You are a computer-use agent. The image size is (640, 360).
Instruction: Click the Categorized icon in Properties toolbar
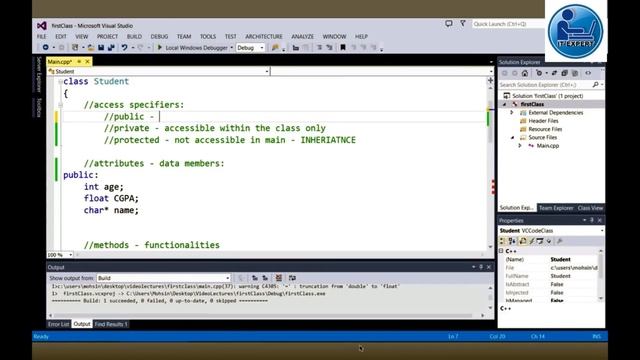(x=502, y=241)
